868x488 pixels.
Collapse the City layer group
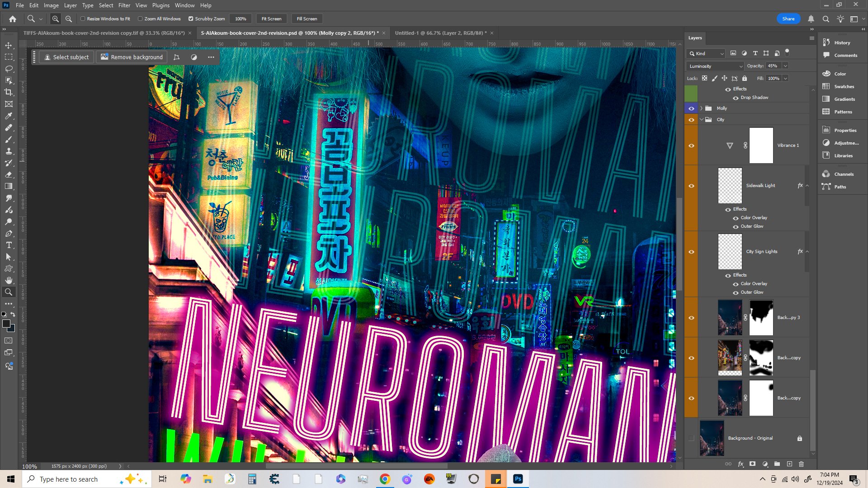tap(702, 120)
